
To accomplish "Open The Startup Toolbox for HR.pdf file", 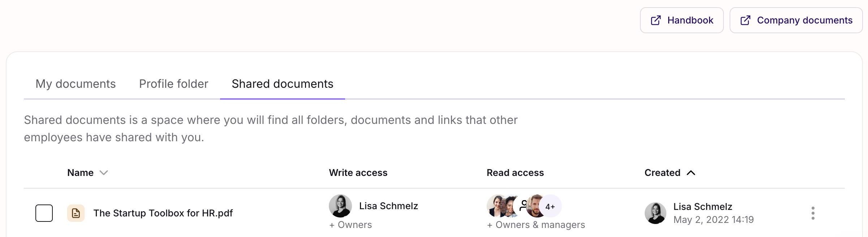I will click(163, 213).
